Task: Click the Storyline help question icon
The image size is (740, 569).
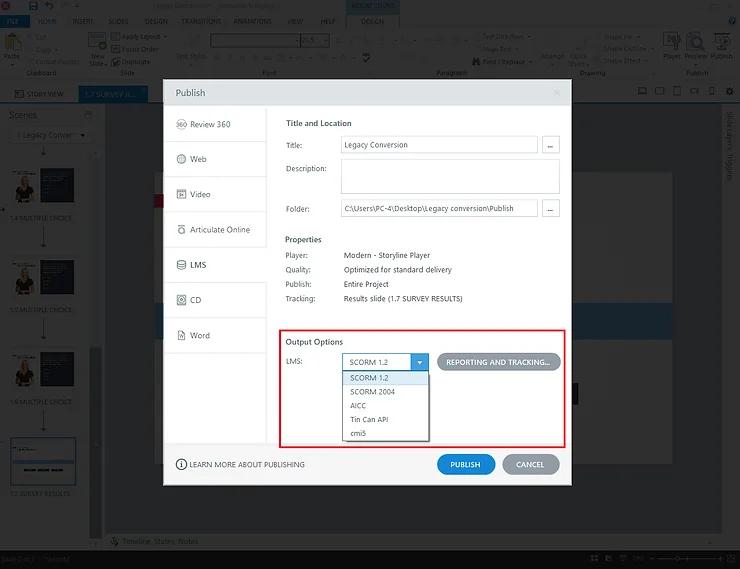Action: [732, 21]
